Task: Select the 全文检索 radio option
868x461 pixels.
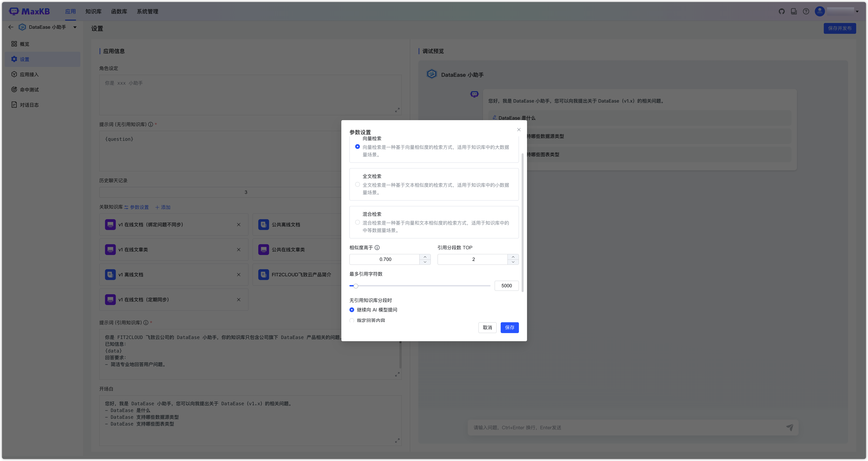Action: pos(358,185)
